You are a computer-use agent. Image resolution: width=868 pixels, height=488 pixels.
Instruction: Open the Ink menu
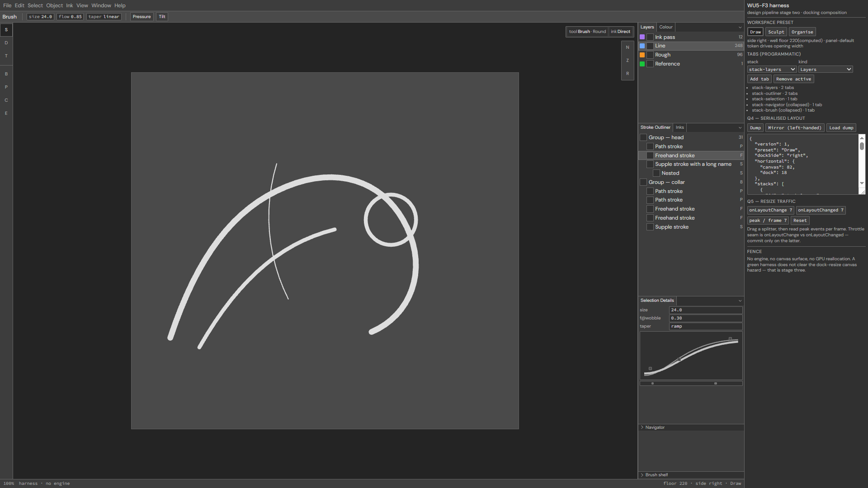click(69, 5)
